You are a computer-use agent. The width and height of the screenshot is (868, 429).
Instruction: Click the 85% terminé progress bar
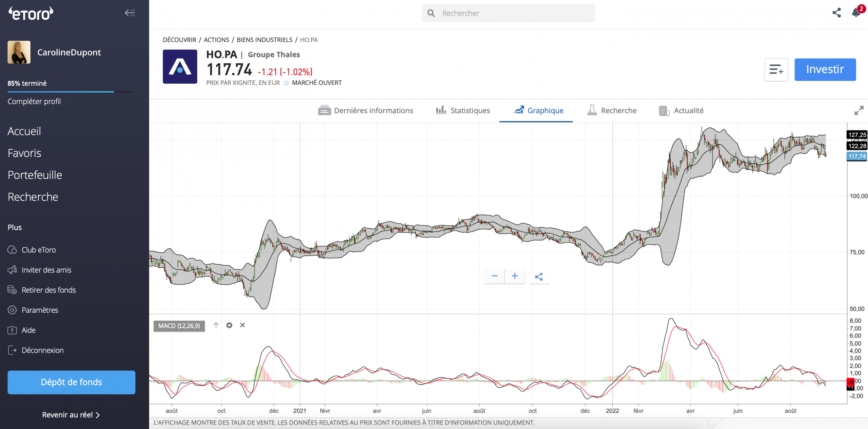click(70, 91)
